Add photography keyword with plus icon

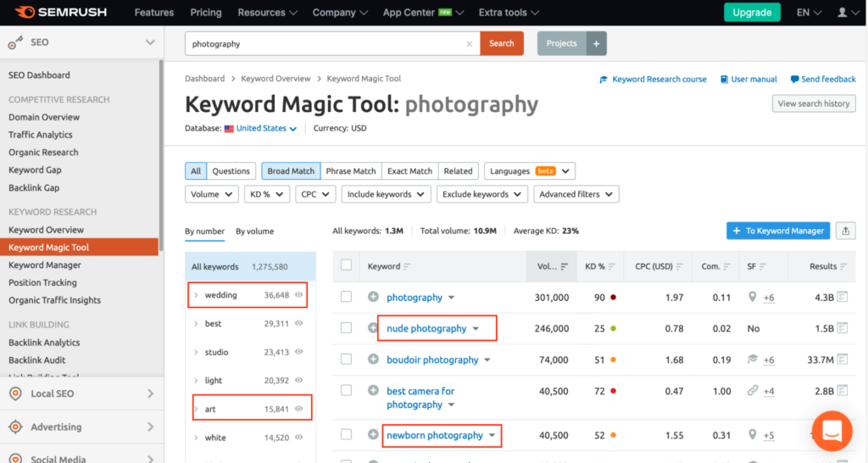pos(373,297)
